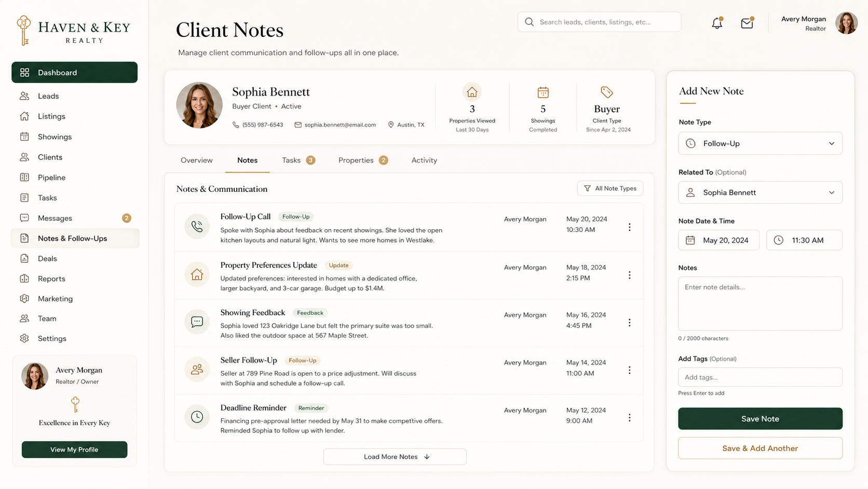Open the notifications bell icon

(717, 23)
